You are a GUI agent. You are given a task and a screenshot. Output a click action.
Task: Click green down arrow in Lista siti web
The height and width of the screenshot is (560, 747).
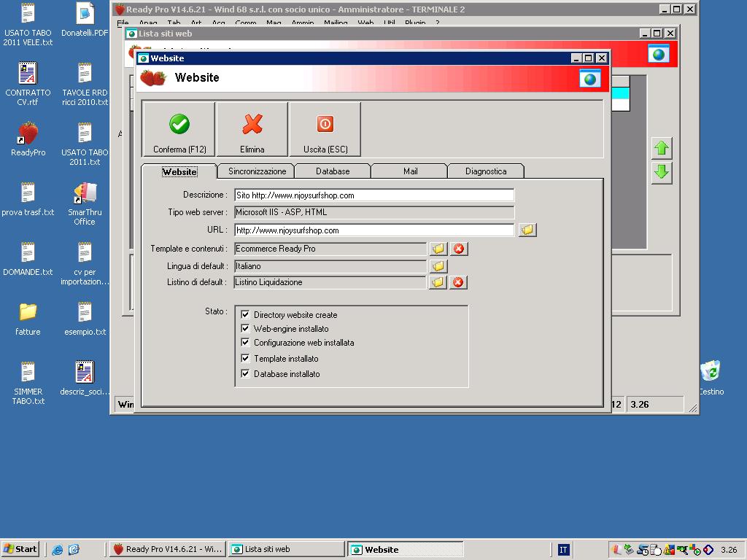(661, 172)
